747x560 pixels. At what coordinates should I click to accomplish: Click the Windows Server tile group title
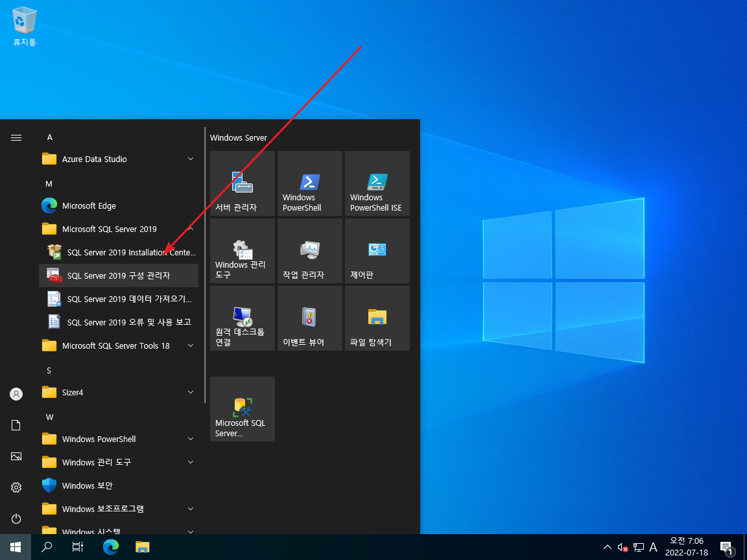(x=239, y=138)
